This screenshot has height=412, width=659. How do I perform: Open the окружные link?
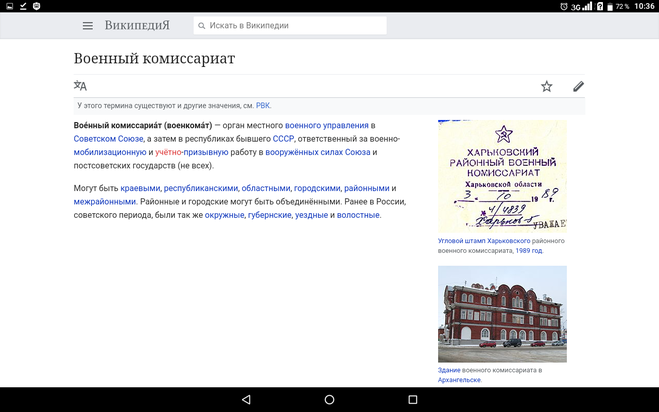(x=224, y=215)
